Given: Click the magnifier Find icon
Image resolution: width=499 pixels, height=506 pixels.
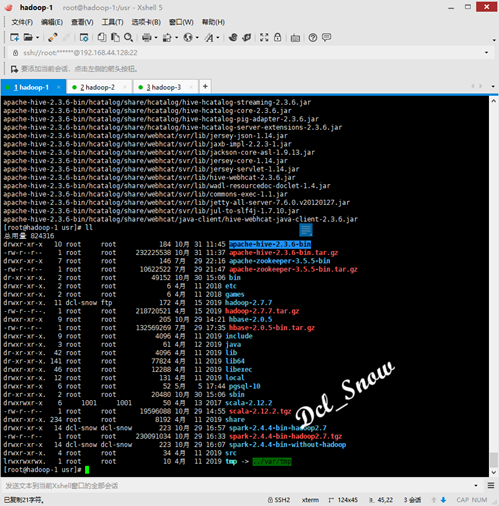Looking at the screenshot, I should (128, 37).
